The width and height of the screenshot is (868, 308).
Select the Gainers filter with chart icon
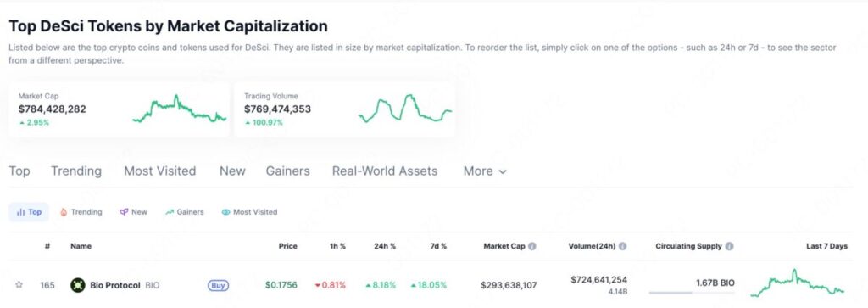tap(184, 212)
